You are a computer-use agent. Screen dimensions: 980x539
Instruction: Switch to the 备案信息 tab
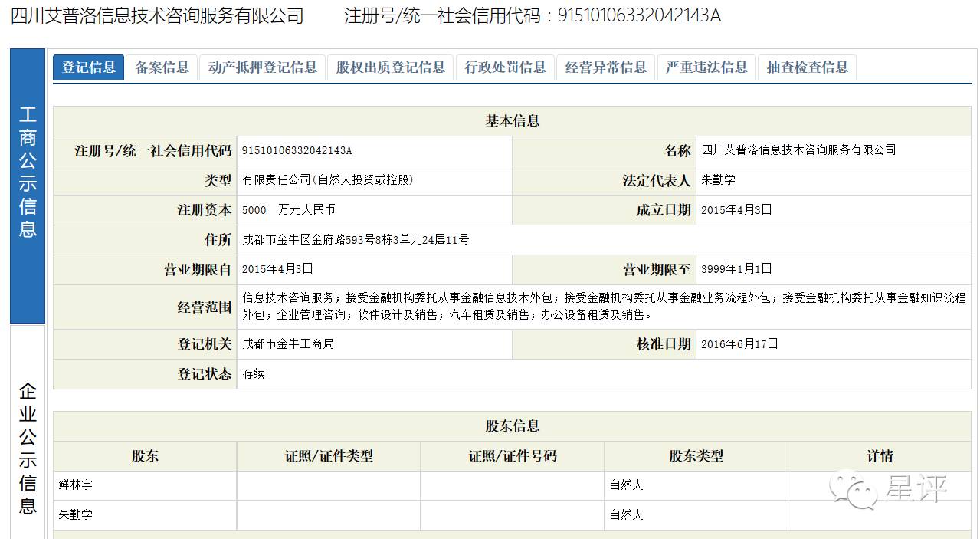161,67
